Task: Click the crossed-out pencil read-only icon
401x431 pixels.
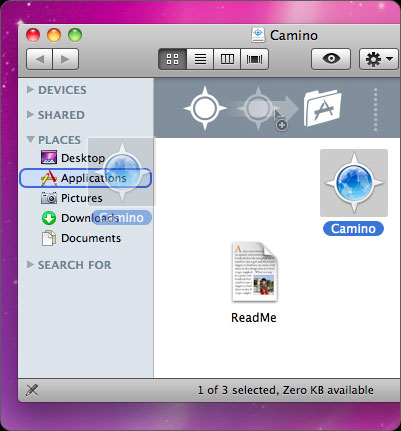Action: pos(32,390)
